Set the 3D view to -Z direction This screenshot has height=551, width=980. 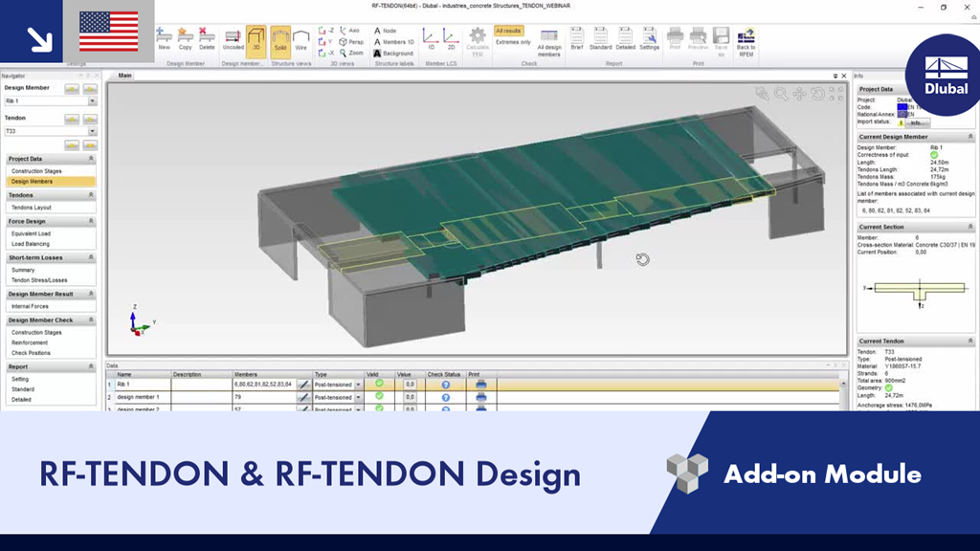[x=326, y=30]
